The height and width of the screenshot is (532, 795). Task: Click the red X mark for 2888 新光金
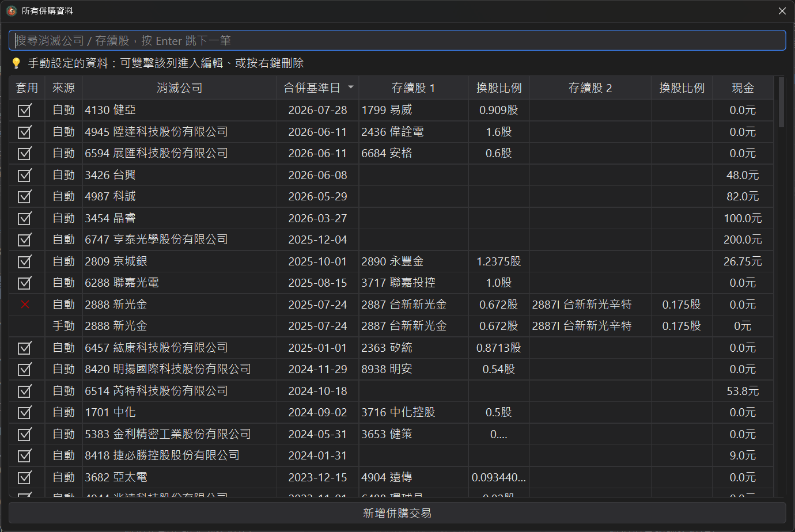tap(25, 305)
